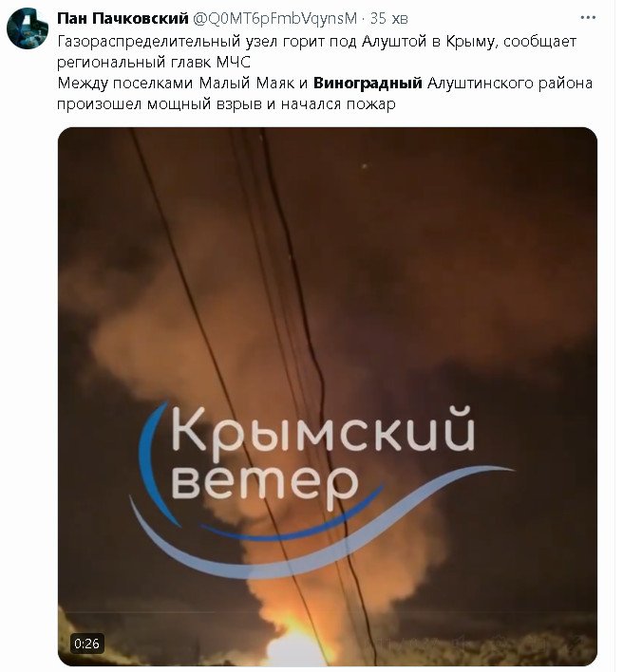Open the @Q0MT6pFmbVqynsM handle link

tap(274, 18)
